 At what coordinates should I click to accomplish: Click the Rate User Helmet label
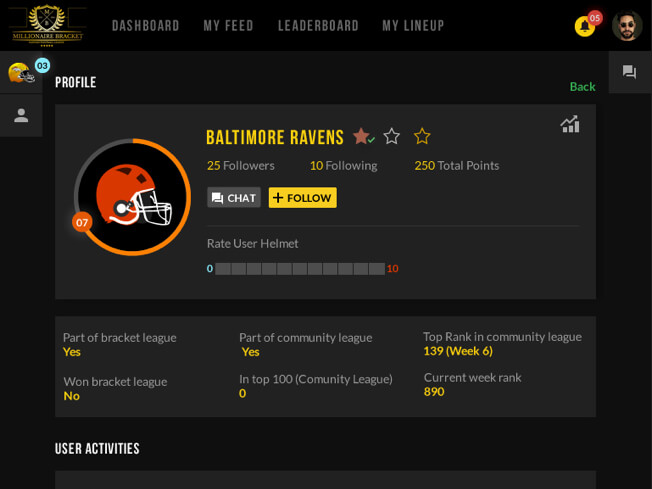(x=252, y=244)
